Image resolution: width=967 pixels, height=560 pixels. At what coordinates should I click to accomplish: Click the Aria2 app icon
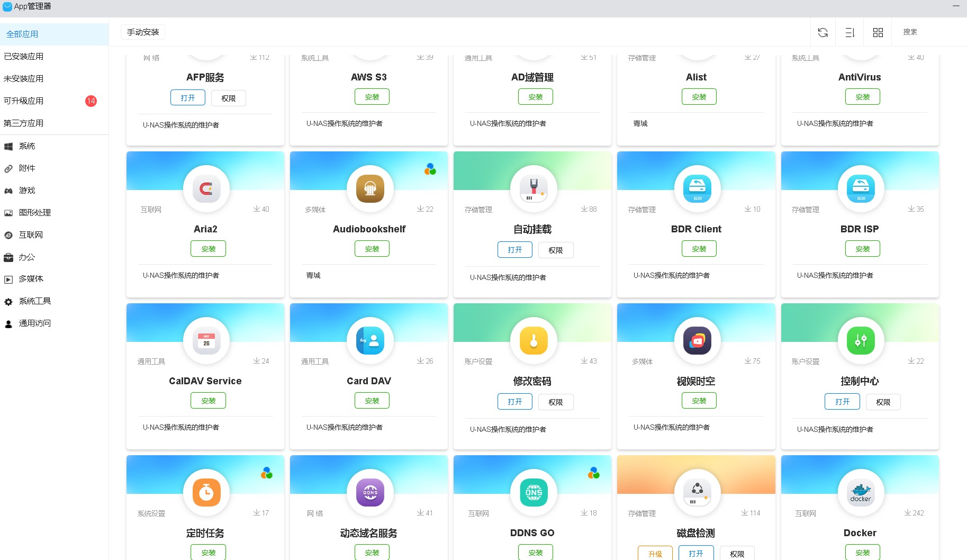click(x=206, y=188)
